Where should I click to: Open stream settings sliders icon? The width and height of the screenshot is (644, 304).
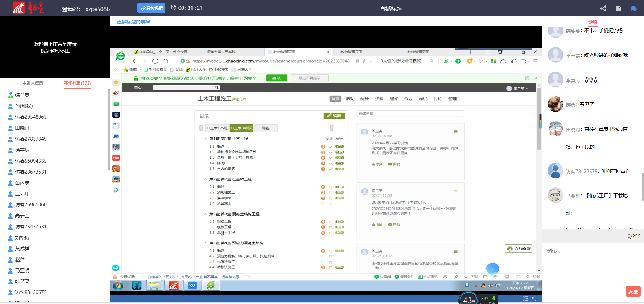526,299
